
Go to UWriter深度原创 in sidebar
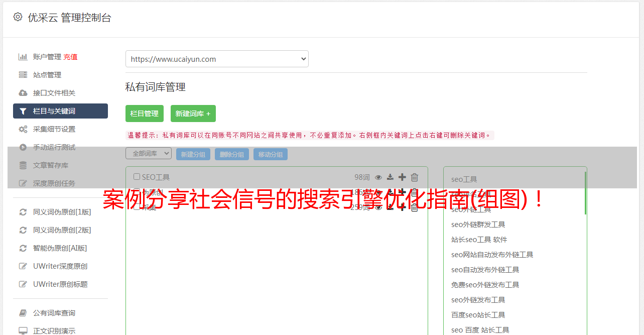[x=60, y=266]
